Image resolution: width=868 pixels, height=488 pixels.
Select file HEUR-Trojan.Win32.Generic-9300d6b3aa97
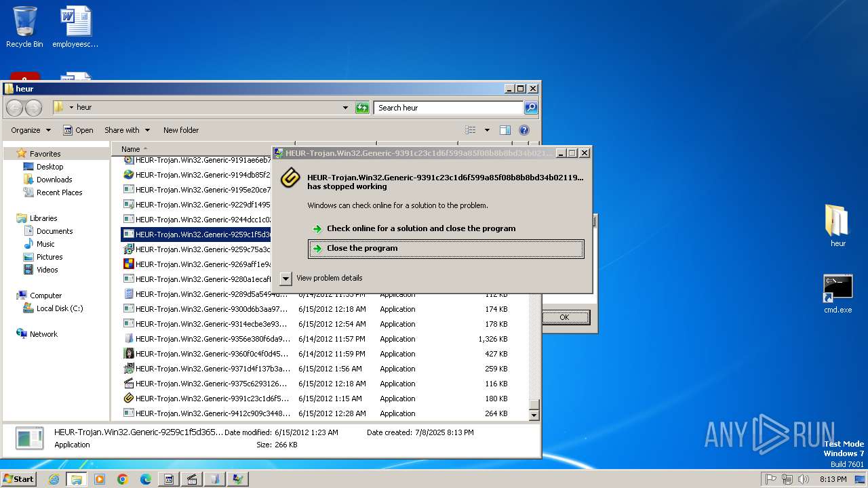(x=212, y=309)
